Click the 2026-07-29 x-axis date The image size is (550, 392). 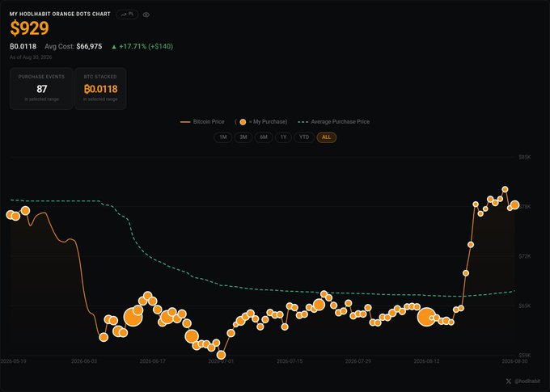(357, 361)
